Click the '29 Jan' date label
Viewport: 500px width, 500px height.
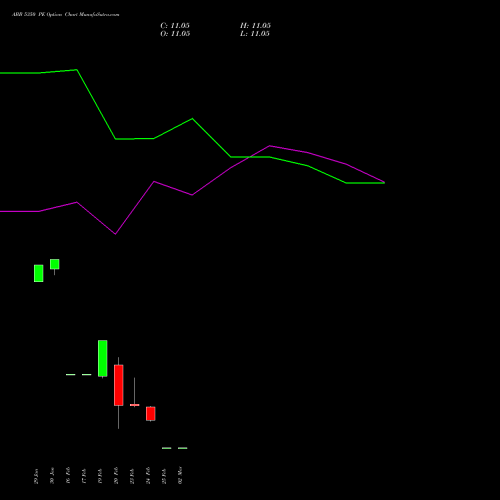click(36, 476)
